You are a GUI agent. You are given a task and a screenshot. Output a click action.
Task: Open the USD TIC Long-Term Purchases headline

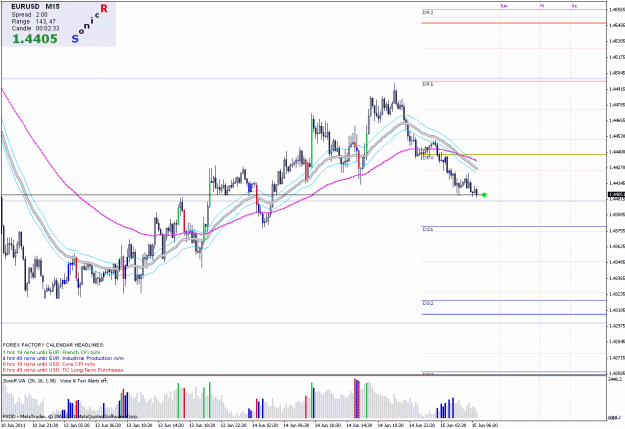click(63, 370)
